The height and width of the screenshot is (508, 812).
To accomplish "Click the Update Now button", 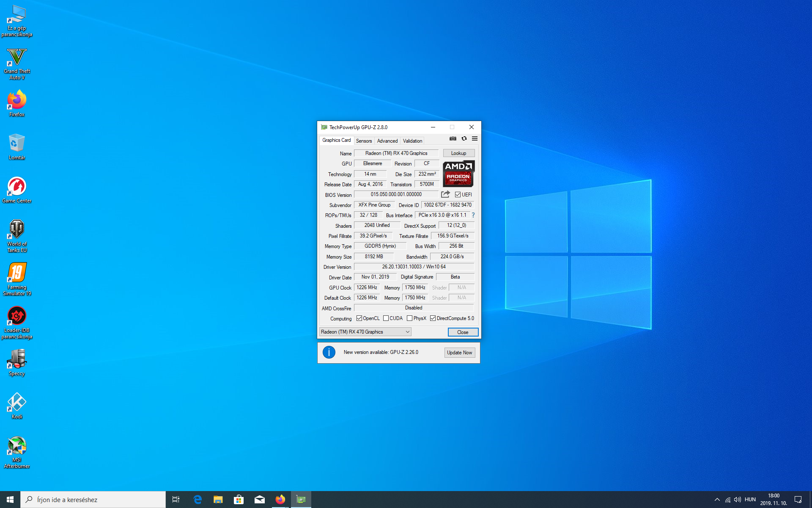I will [x=459, y=353].
